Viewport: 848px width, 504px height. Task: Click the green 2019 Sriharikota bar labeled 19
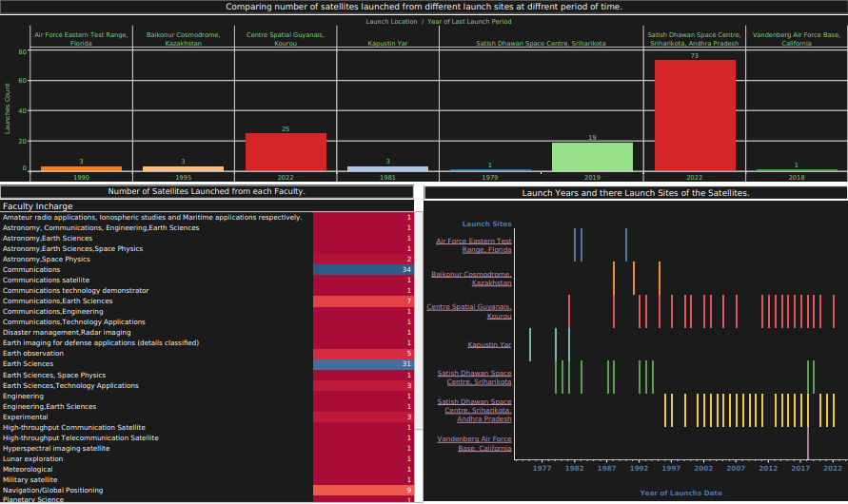tap(592, 156)
